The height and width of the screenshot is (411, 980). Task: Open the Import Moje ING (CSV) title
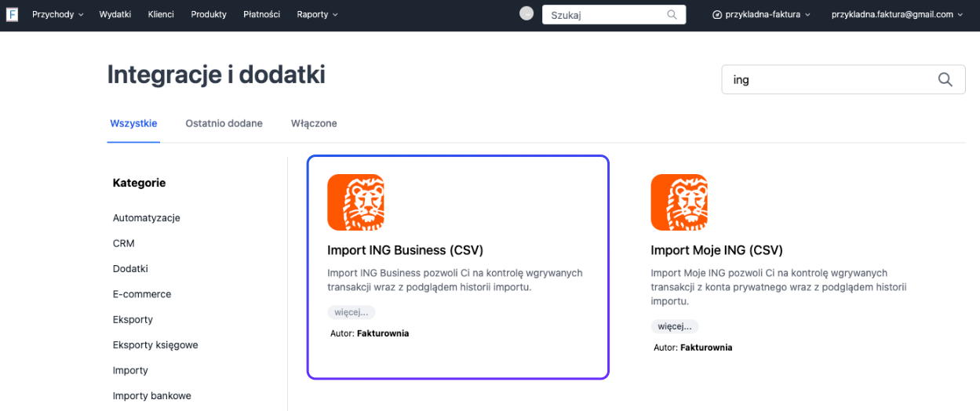(x=716, y=251)
